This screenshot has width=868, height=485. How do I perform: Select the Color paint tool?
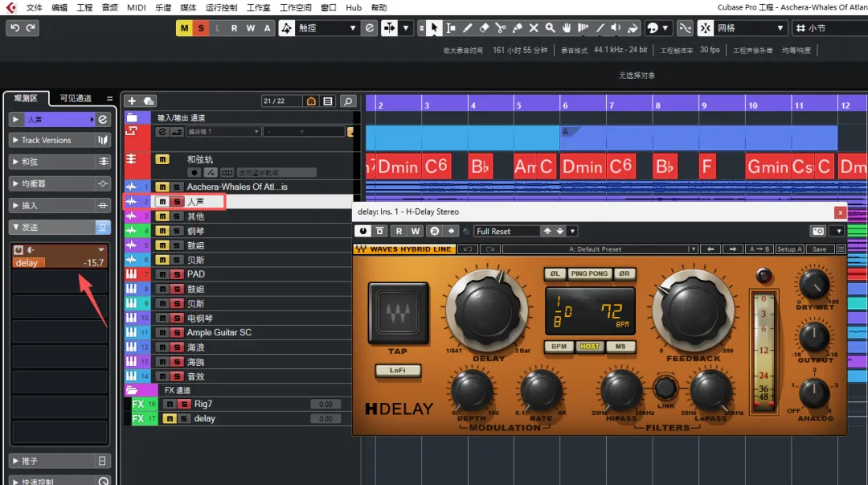pos(633,27)
